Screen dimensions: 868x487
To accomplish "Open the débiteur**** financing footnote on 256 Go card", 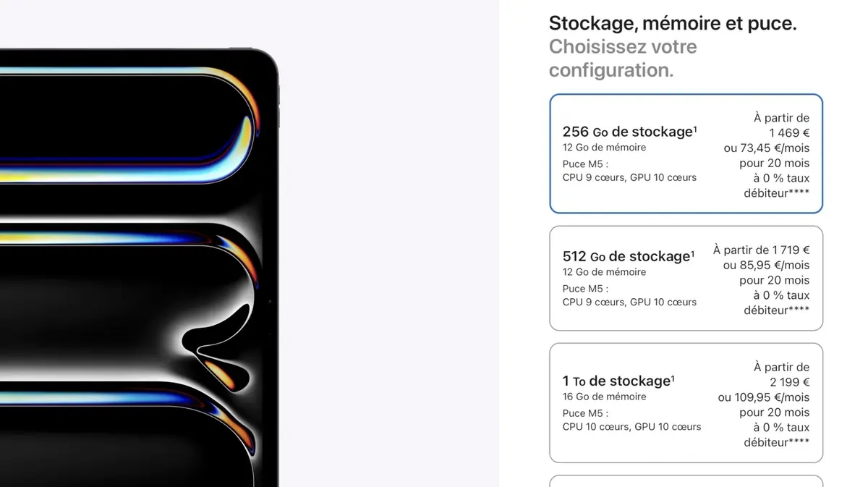I will (x=778, y=192).
